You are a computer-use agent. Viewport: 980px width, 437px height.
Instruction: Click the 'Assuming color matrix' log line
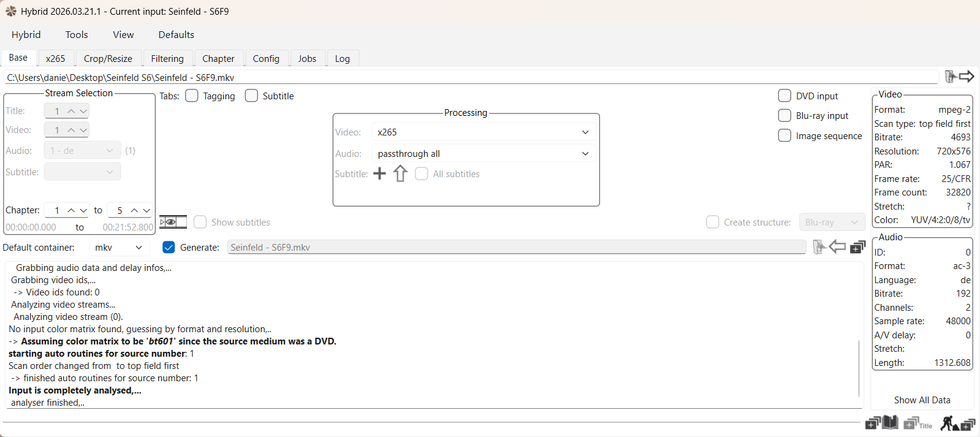(173, 341)
